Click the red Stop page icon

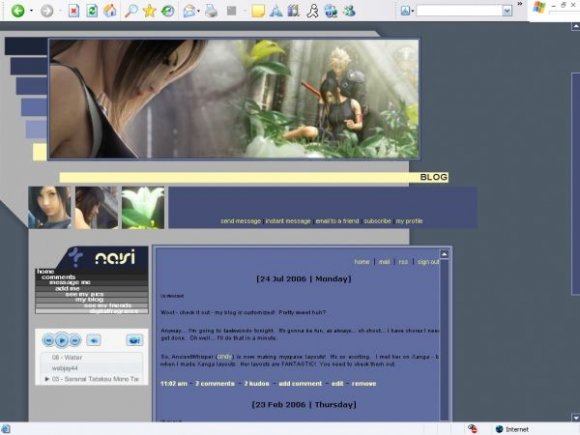(74, 11)
